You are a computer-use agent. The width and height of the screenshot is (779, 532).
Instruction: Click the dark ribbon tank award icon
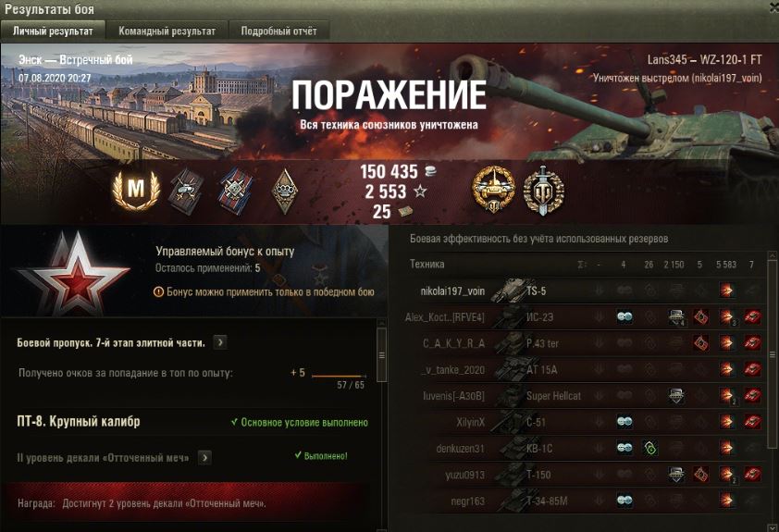click(185, 192)
